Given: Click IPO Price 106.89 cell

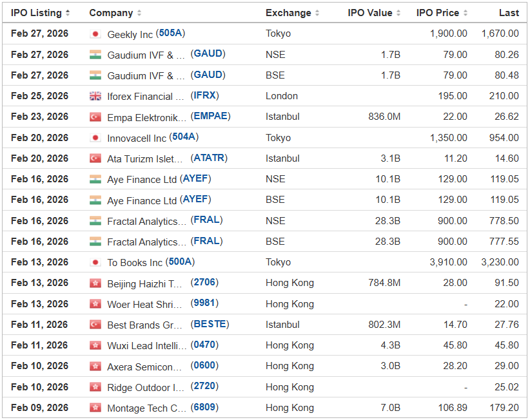Looking at the screenshot, I should click(453, 408).
